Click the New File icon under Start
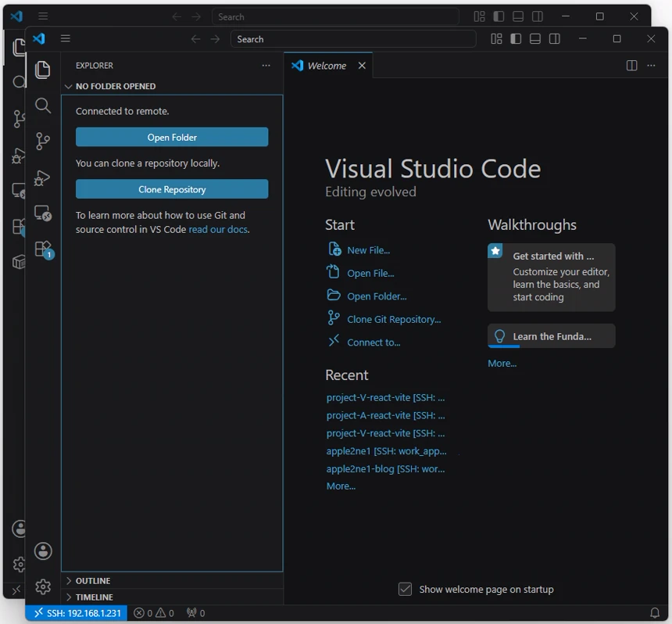Viewport: 672px width, 624px height. [x=334, y=249]
